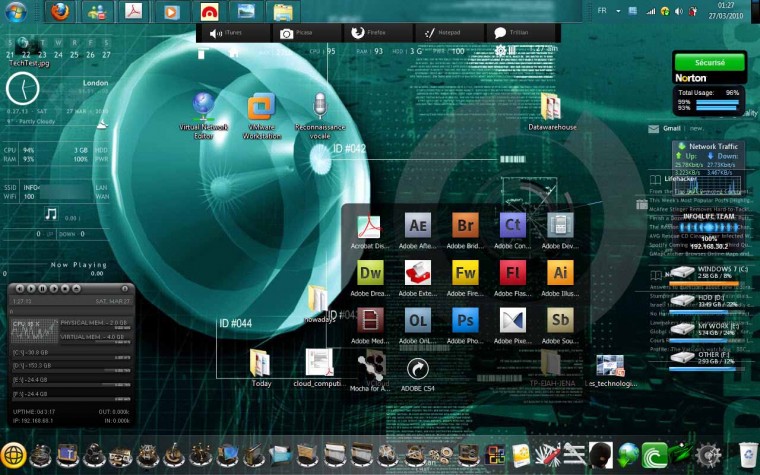Open the cloud_computi... PDF file
760x475 pixels.
[319, 362]
